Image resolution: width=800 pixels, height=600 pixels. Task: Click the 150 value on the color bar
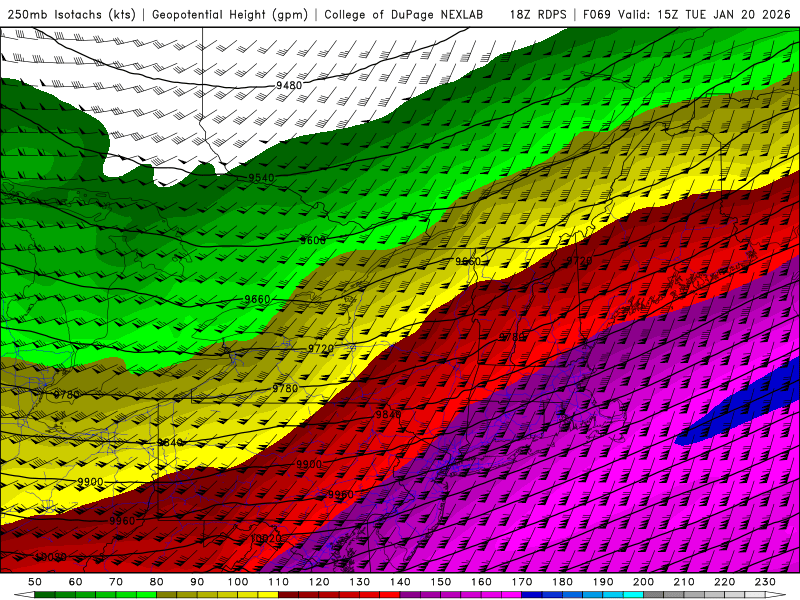click(x=440, y=582)
